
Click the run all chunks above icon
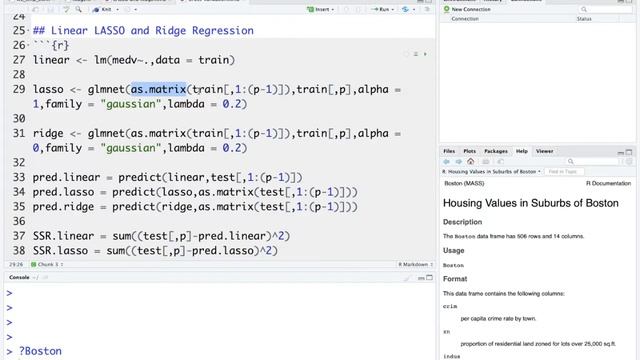pos(416,54)
